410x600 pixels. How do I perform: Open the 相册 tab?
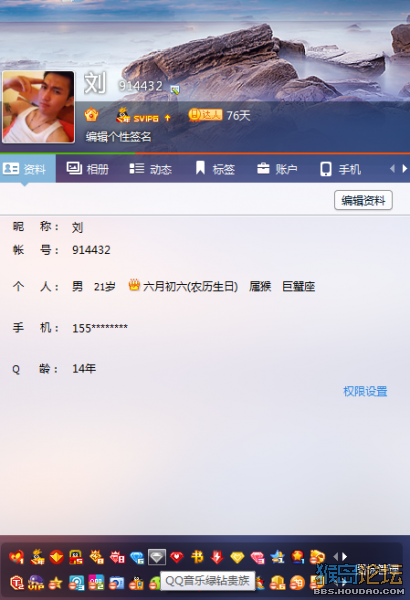(x=88, y=169)
